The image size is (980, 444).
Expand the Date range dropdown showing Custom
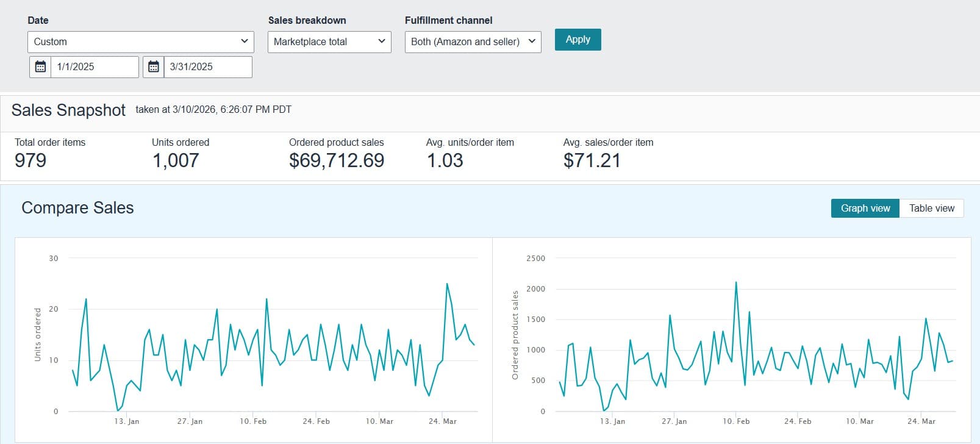coord(141,41)
